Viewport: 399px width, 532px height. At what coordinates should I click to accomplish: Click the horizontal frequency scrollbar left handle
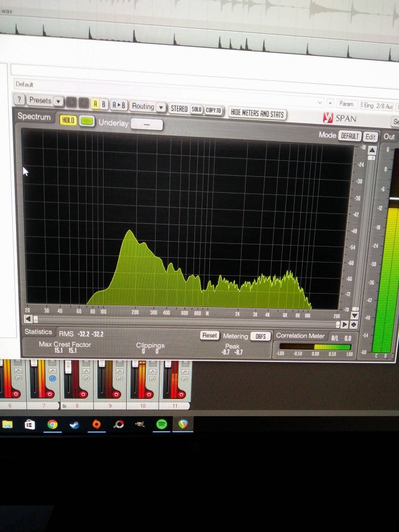coord(35,319)
